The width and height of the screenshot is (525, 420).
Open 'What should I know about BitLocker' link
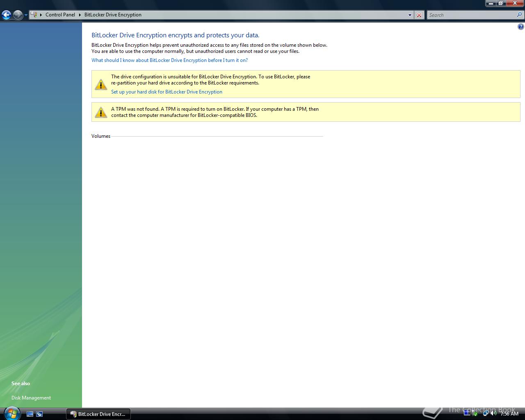coord(169,60)
